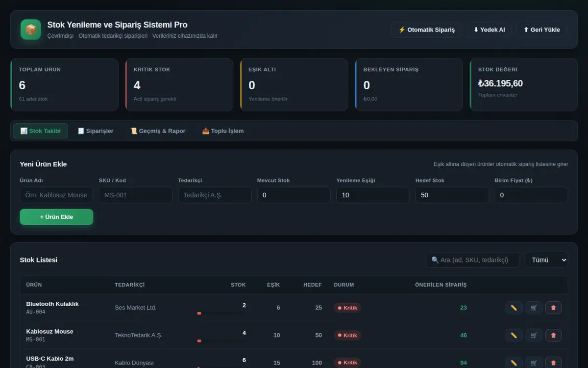Click the stock list search box
Image resolution: width=588 pixels, height=368 pixels.
click(x=473, y=260)
